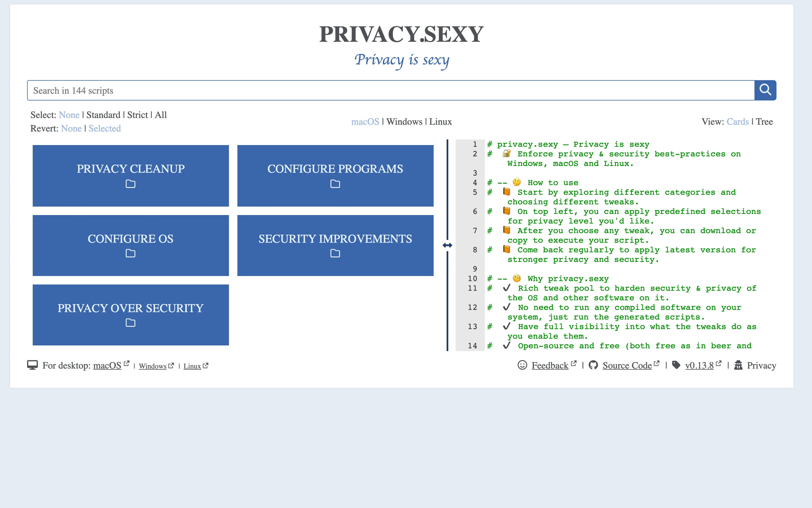Click the folder icon under Privacy Over Security
The image size is (812, 508).
click(x=131, y=323)
